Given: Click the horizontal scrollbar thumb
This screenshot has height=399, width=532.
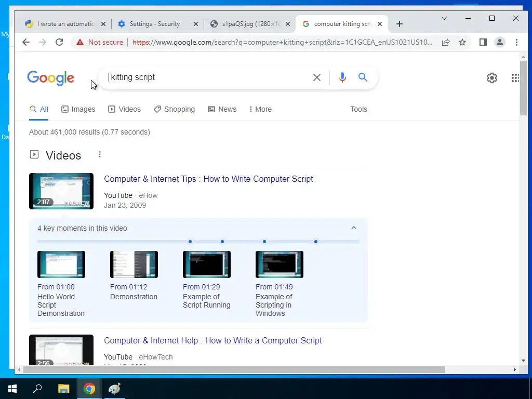Looking at the screenshot, I should coord(234,369).
